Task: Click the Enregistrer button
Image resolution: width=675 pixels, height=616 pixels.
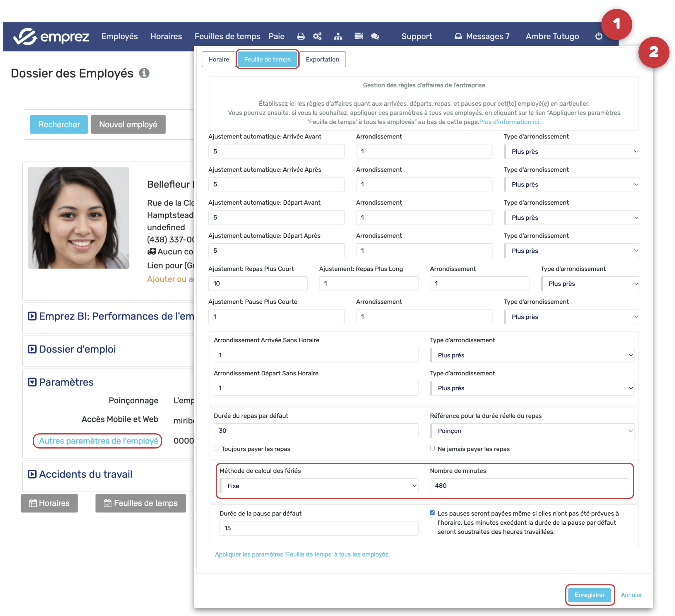Action: (589, 595)
